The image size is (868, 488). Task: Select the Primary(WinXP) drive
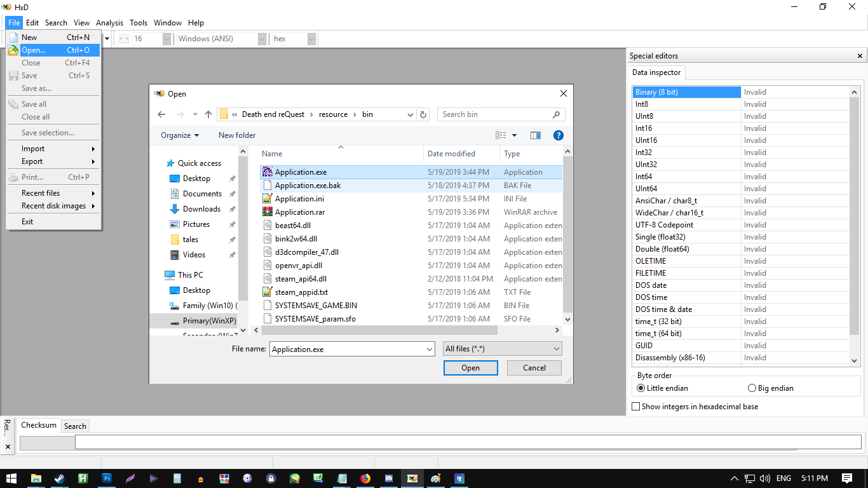(203, 321)
